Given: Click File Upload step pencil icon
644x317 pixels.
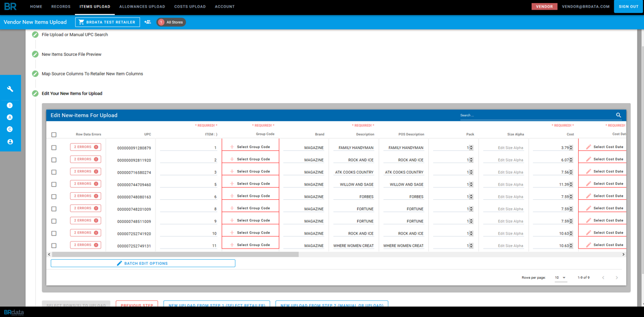Looking at the screenshot, I should tap(35, 35).
